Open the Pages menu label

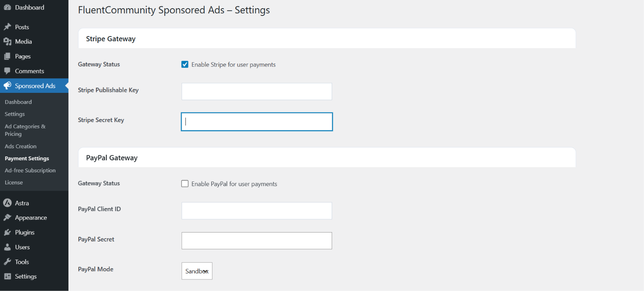pos(23,56)
